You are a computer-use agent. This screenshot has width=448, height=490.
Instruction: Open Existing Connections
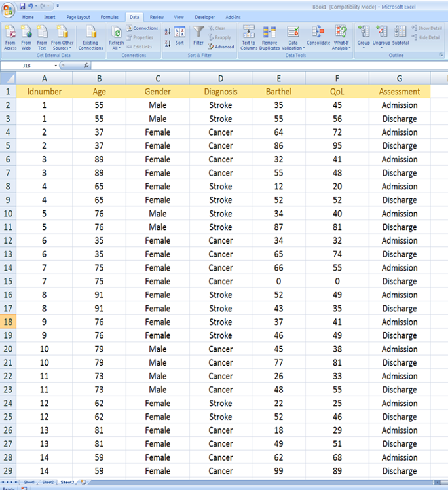click(90, 37)
